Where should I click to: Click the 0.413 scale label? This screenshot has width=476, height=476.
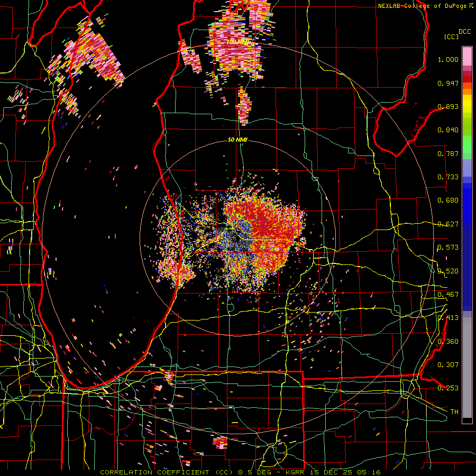[448, 318]
